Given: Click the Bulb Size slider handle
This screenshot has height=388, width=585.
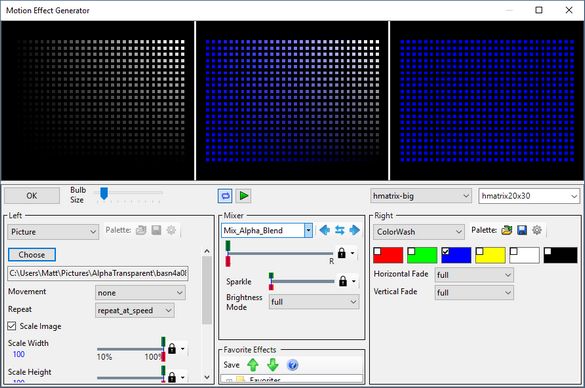Looking at the screenshot, I should (x=104, y=194).
